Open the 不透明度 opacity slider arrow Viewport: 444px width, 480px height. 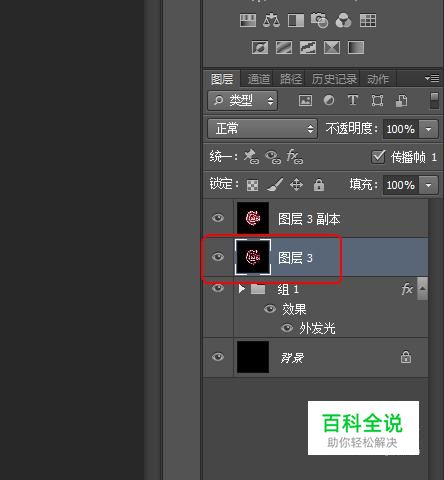coord(429,129)
